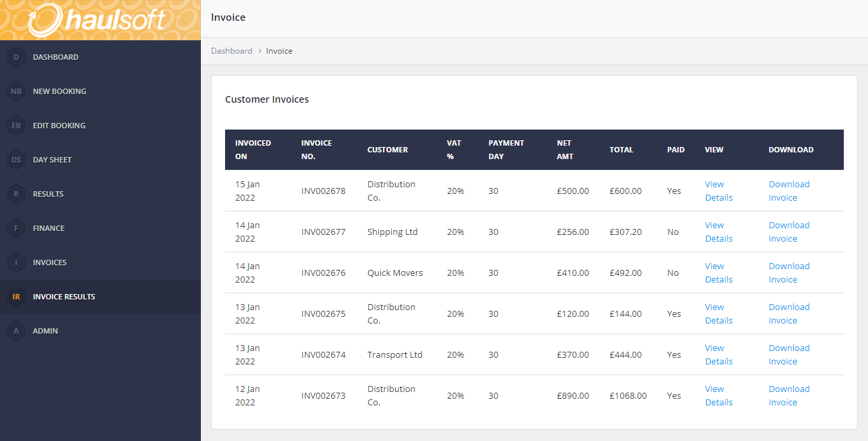Click the Customer Invoices heading
Viewport: 868px width, 441px height.
(x=267, y=99)
